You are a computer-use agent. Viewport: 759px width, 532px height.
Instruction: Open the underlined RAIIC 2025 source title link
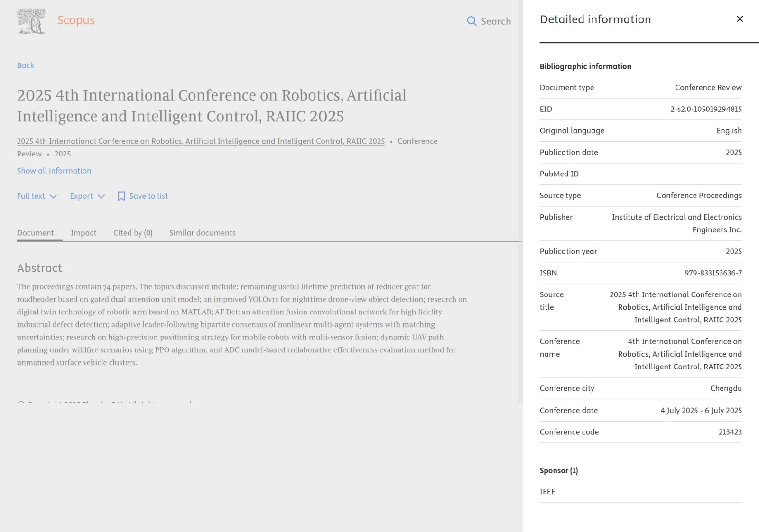tap(201, 141)
